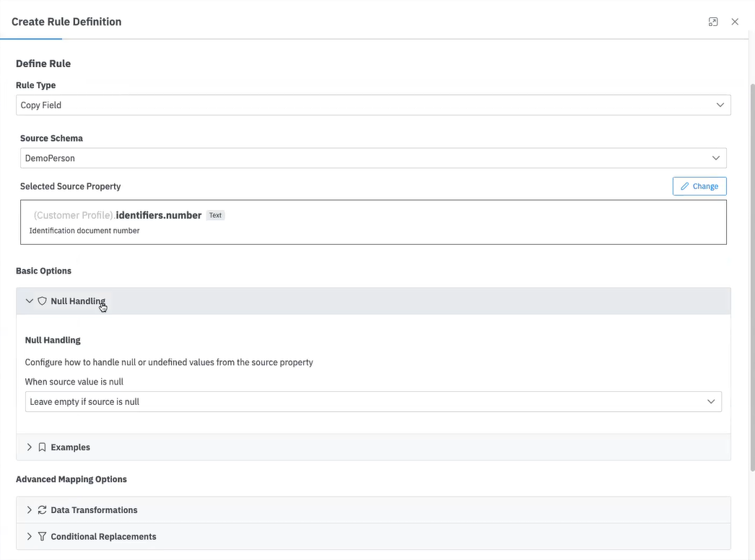The width and height of the screenshot is (755, 560).
Task: Expand the Examples section chevron
Action: [x=30, y=447]
